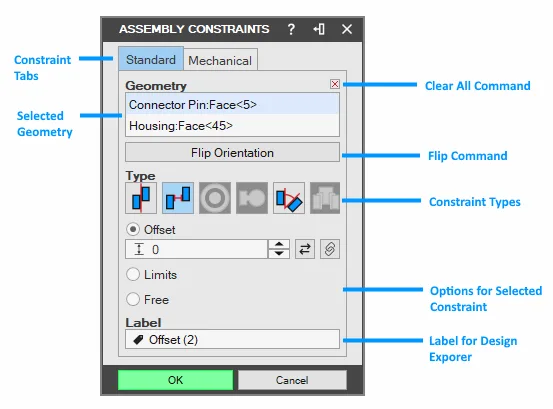Choose the greyed Fixed constraint type icon
Image resolution: width=553 pixels, height=409 pixels.
pos(325,198)
